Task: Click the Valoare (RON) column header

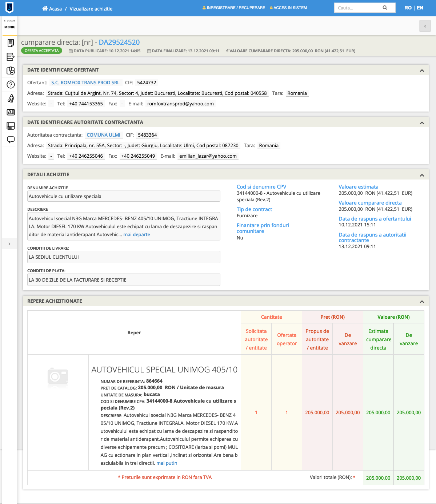Action: (x=393, y=317)
